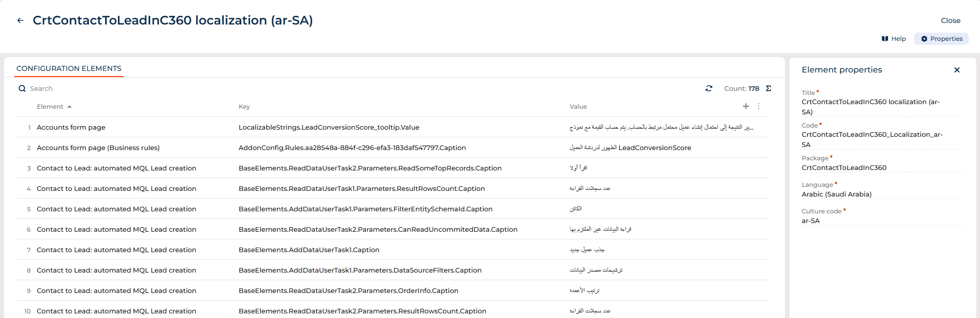The width and height of the screenshot is (980, 318).
Task: Open the column options three-dot menu
Action: point(758,106)
